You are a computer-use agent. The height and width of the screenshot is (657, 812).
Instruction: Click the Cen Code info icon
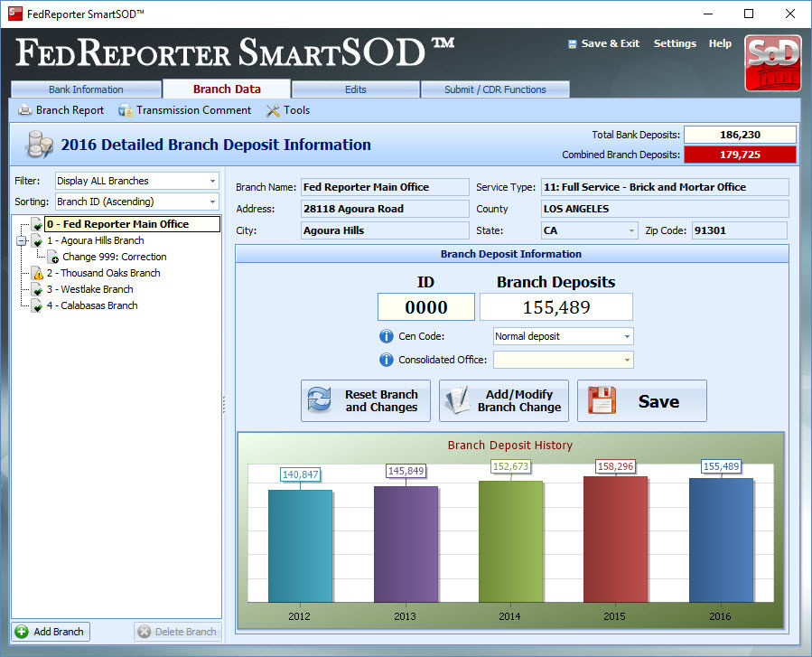pos(387,336)
